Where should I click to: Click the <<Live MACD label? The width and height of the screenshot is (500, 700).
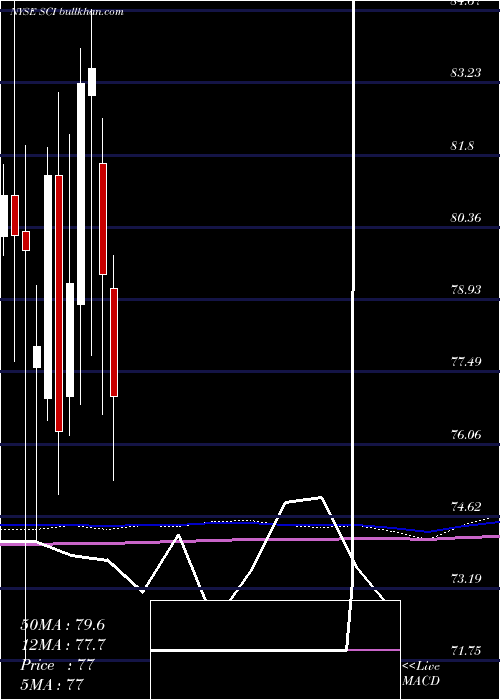coord(421,674)
